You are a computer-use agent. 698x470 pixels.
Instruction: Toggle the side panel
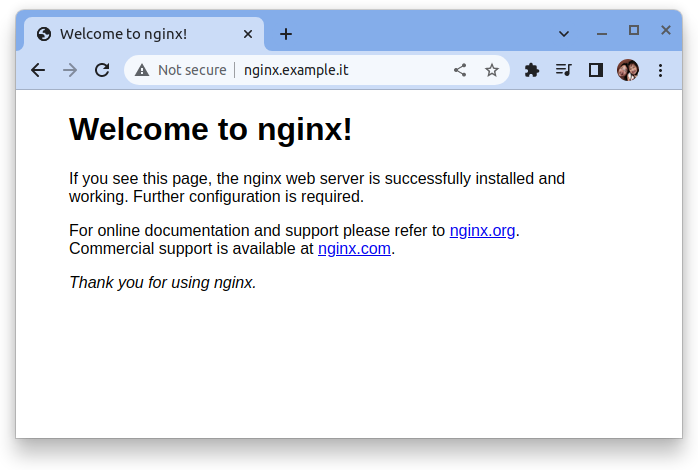pos(595,70)
